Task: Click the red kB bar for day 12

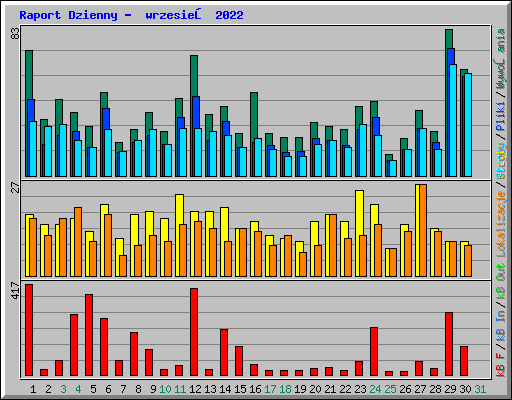Action: coord(194,332)
